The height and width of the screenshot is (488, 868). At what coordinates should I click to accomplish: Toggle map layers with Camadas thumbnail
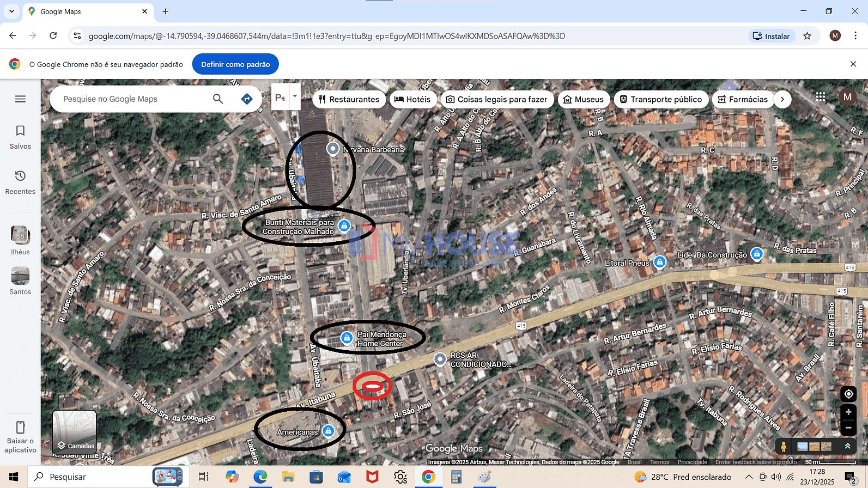(75, 432)
